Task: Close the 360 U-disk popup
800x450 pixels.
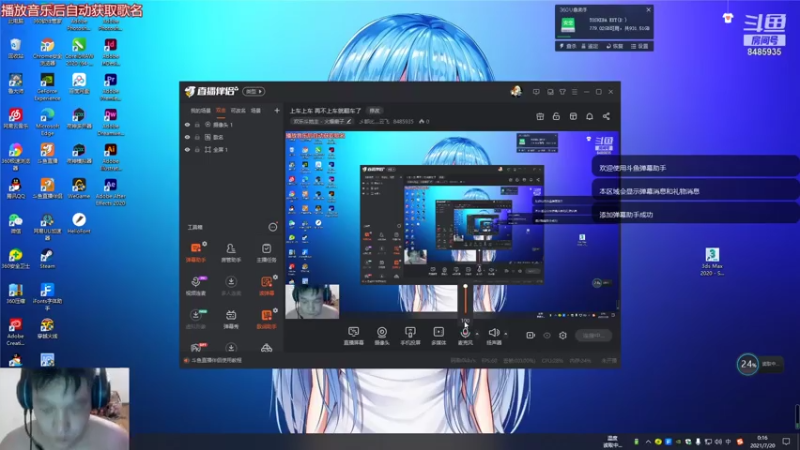Action: tap(648, 10)
